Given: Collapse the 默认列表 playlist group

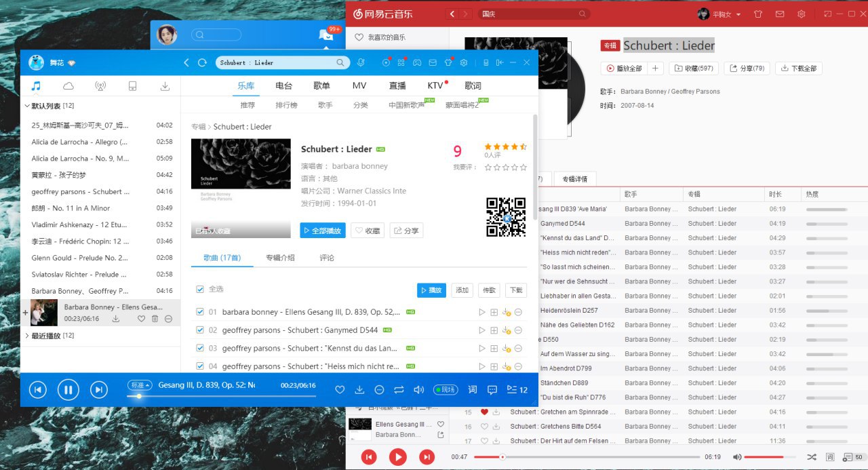Looking at the screenshot, I should (x=27, y=106).
